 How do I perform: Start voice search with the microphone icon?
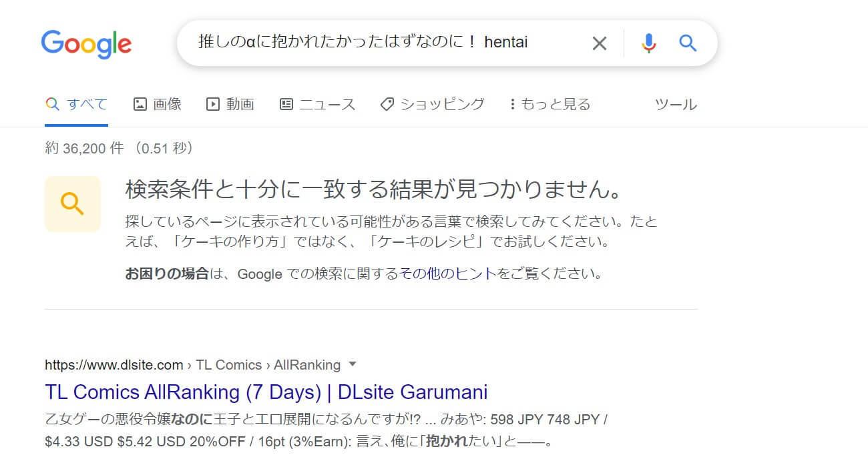point(648,43)
